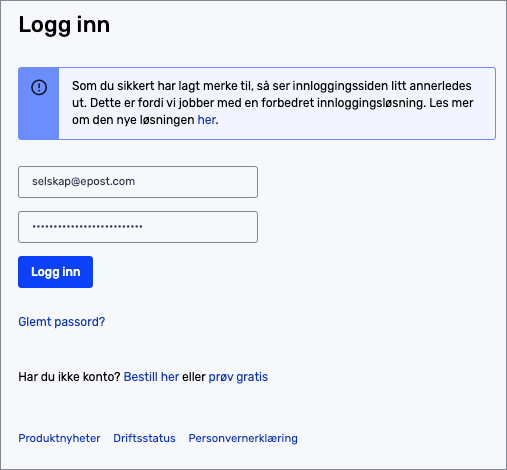The height and width of the screenshot is (470, 507).
Task: Click the "om den nye løsningen" text
Action: (133, 120)
